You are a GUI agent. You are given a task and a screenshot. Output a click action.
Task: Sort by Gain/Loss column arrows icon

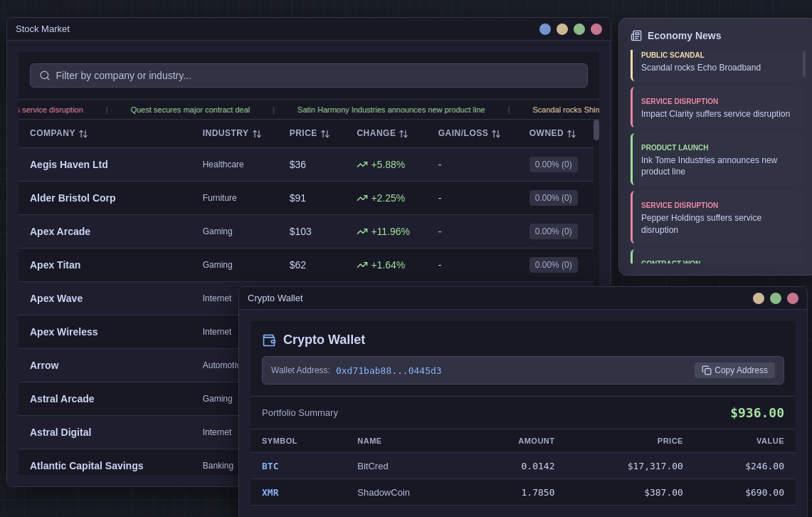pyautogui.click(x=495, y=134)
